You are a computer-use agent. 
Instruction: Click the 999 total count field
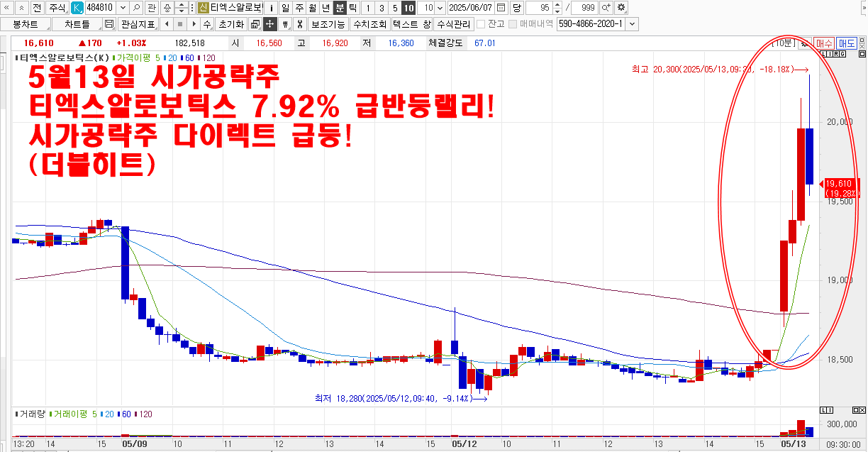[584, 8]
